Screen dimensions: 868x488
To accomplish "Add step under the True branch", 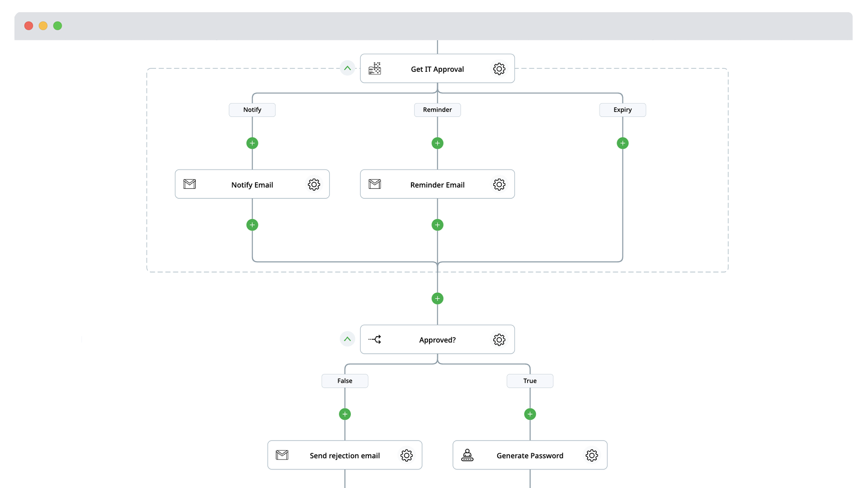I will point(530,414).
